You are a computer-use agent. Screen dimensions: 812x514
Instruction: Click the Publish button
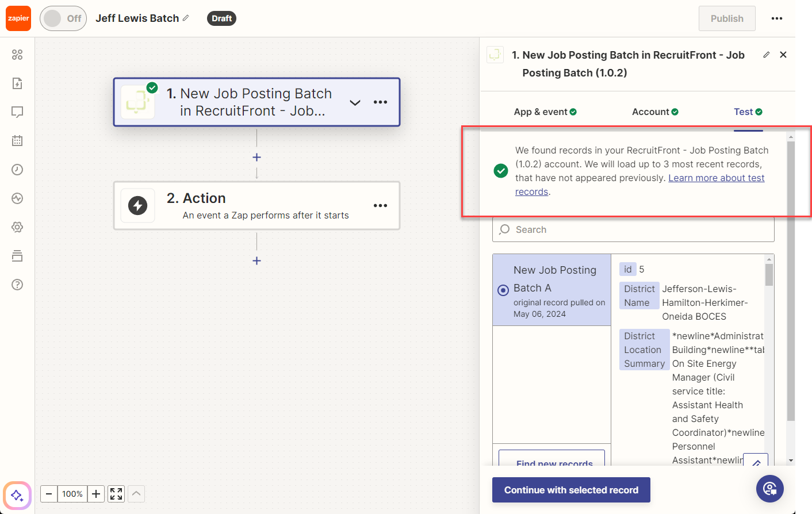pos(727,18)
